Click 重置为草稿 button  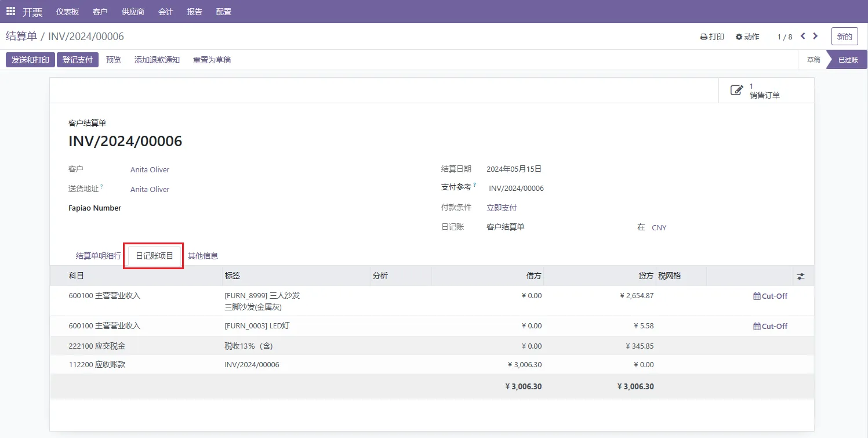pyautogui.click(x=212, y=60)
